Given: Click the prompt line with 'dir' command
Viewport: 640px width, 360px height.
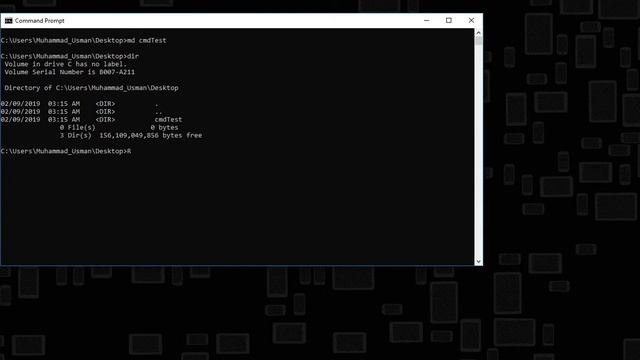Looking at the screenshot, I should (x=70, y=56).
